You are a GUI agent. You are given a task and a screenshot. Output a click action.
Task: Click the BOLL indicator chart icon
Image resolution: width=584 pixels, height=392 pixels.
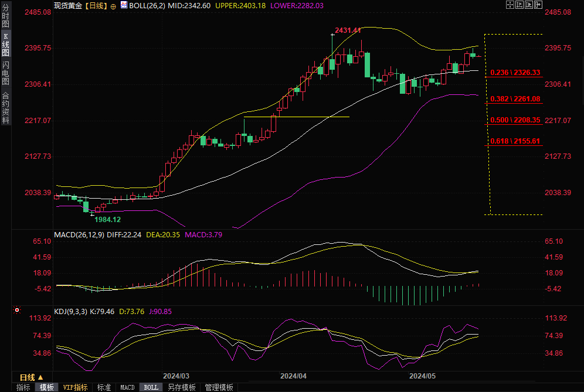[123, 5]
